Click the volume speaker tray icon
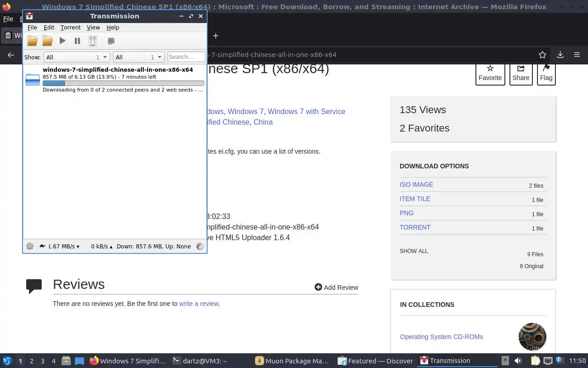Image resolution: width=588 pixels, height=368 pixels. point(518,361)
